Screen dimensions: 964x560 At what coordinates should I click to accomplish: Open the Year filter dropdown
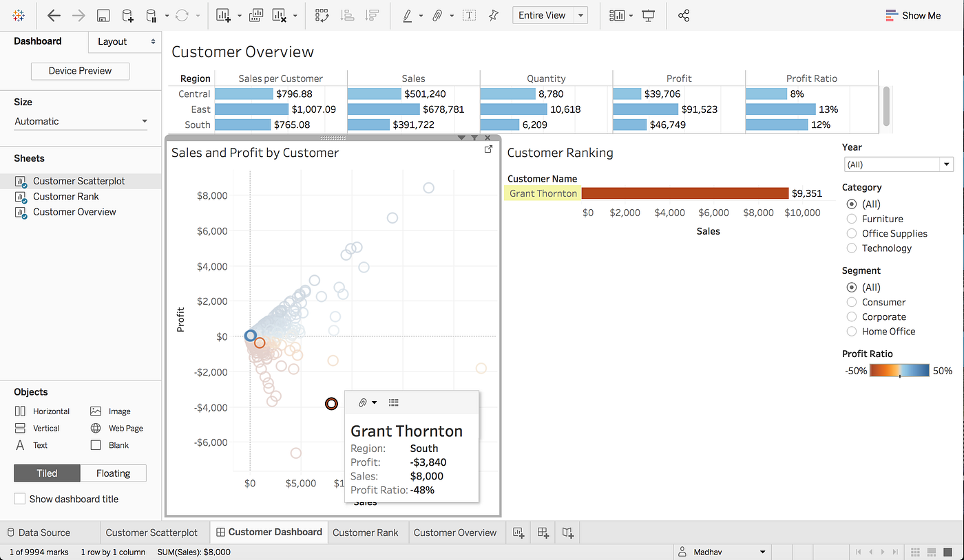pyautogui.click(x=947, y=164)
